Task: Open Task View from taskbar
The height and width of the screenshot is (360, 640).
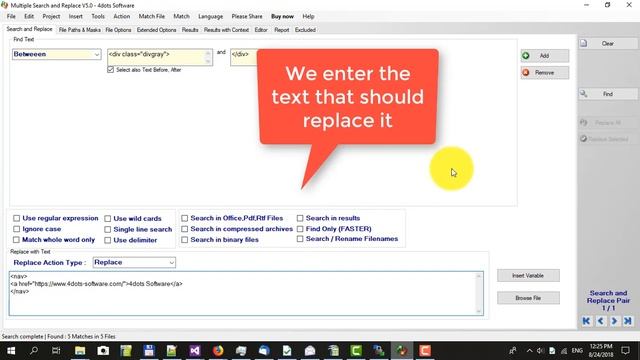Action: click(56, 351)
